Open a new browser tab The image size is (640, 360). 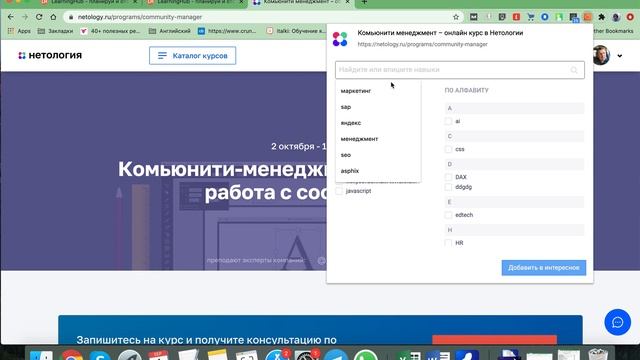(364, 2)
